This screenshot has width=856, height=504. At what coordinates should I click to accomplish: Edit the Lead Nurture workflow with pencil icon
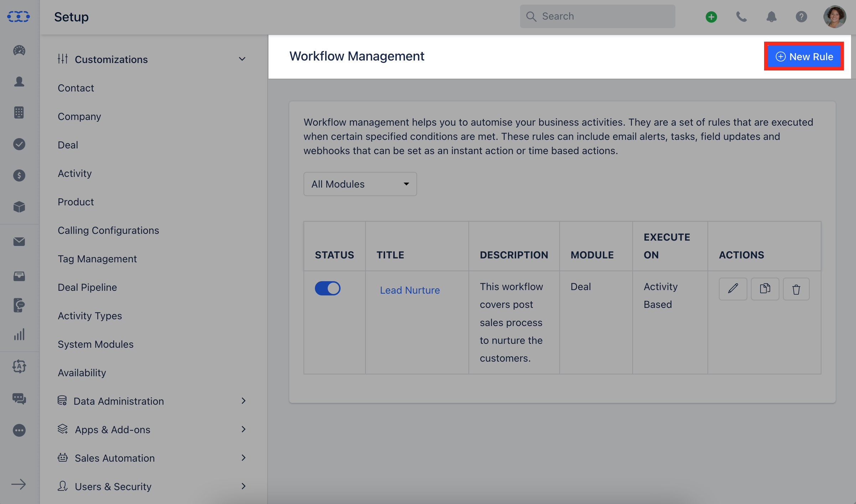coord(733,289)
